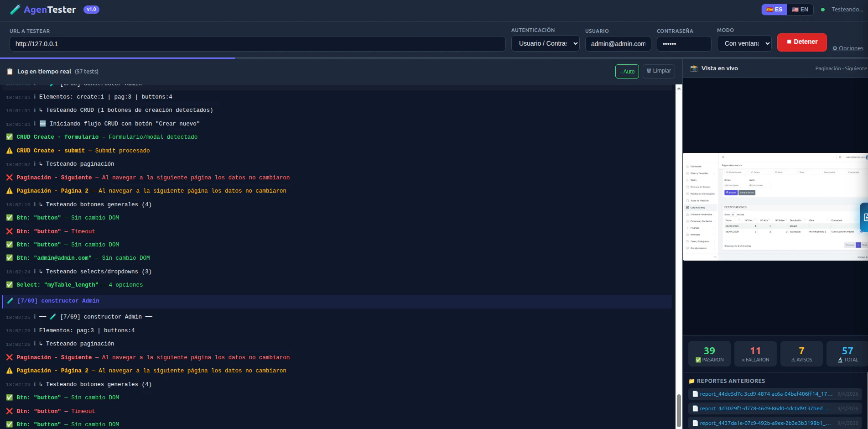Click the green status dot near Testeando
Screen dimensions: 868x429
(823, 9)
